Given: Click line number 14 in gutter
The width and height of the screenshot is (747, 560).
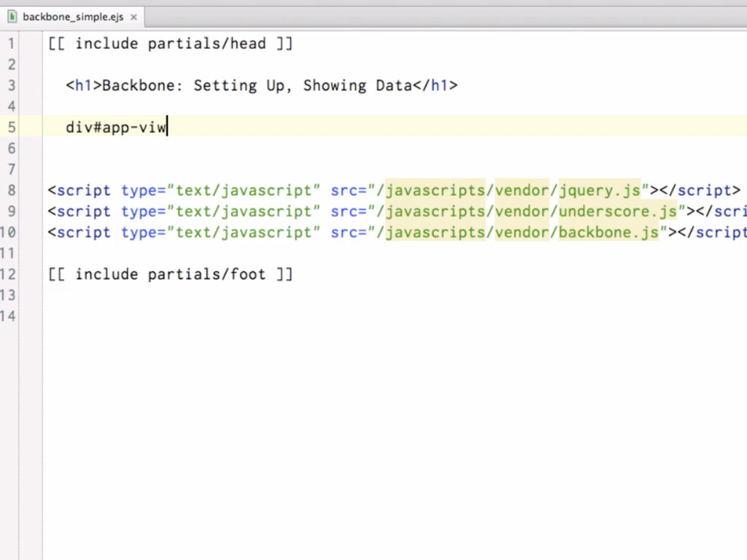Looking at the screenshot, I should (7, 316).
